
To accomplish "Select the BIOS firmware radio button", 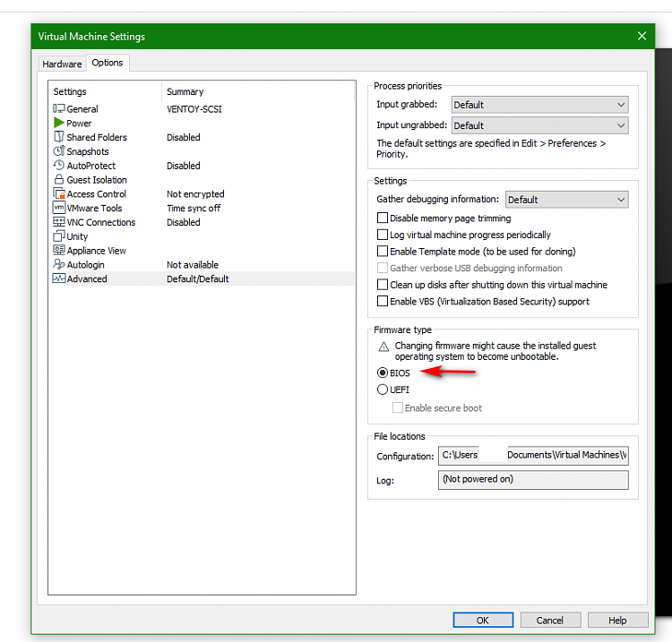I will click(x=383, y=372).
